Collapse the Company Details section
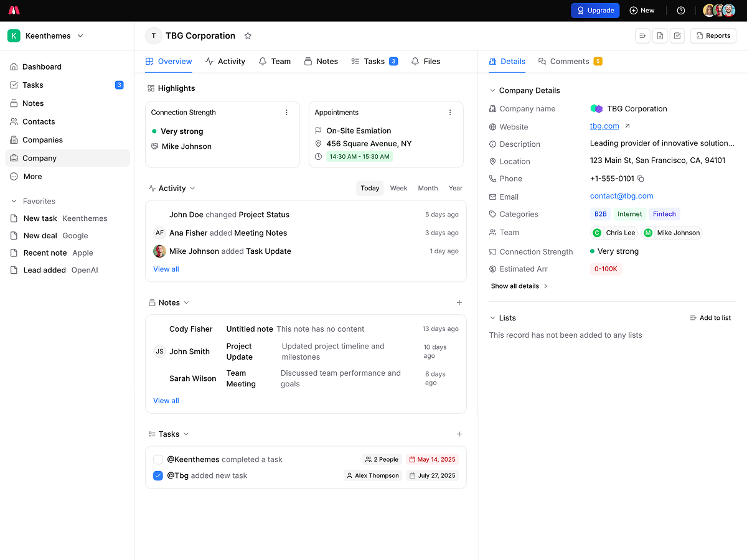 (492, 91)
